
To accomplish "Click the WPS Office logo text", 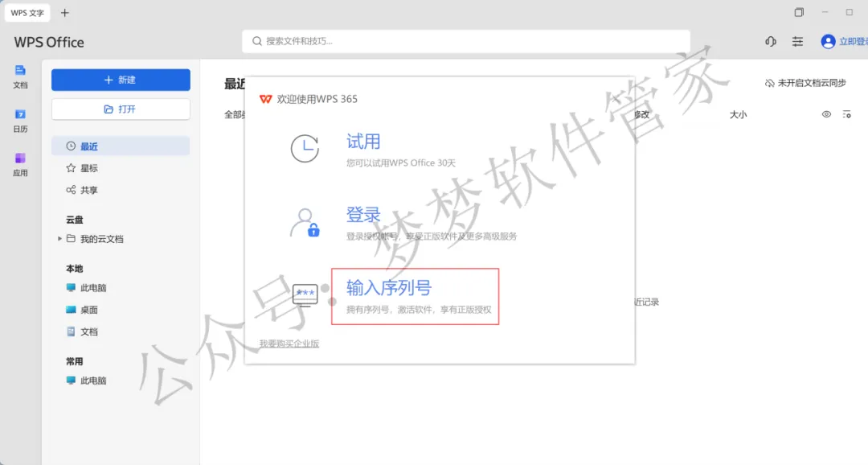I will (49, 42).
